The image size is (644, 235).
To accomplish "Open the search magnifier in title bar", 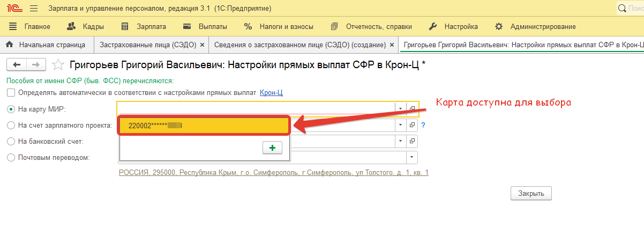I will [x=623, y=9].
